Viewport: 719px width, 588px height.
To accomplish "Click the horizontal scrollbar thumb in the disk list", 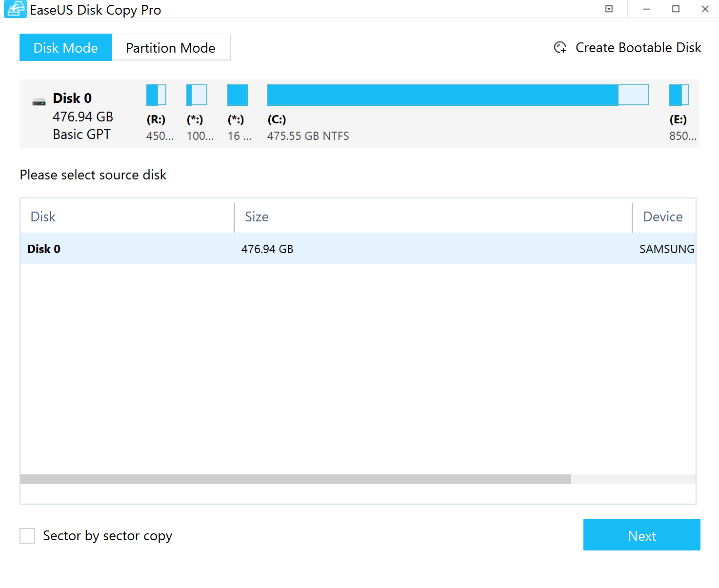I will tap(296, 479).
